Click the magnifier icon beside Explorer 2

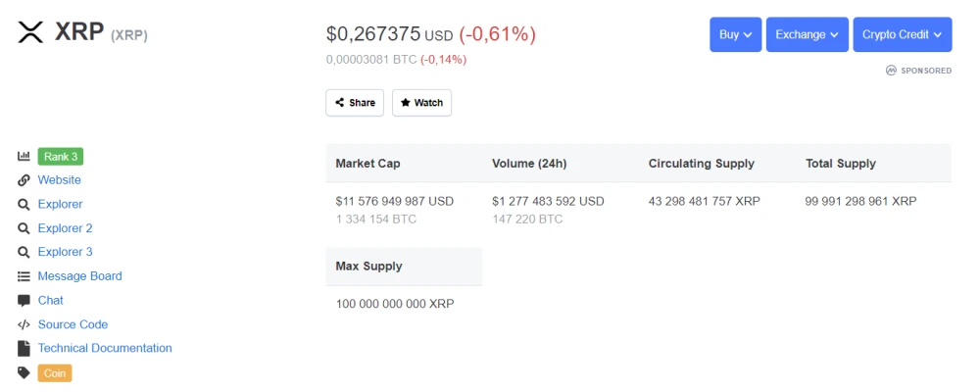coord(24,228)
